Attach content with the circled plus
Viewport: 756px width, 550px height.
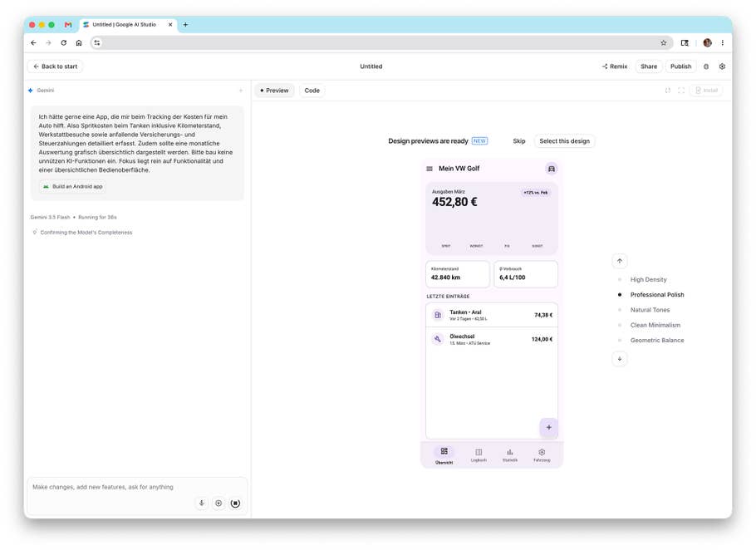tap(218, 503)
